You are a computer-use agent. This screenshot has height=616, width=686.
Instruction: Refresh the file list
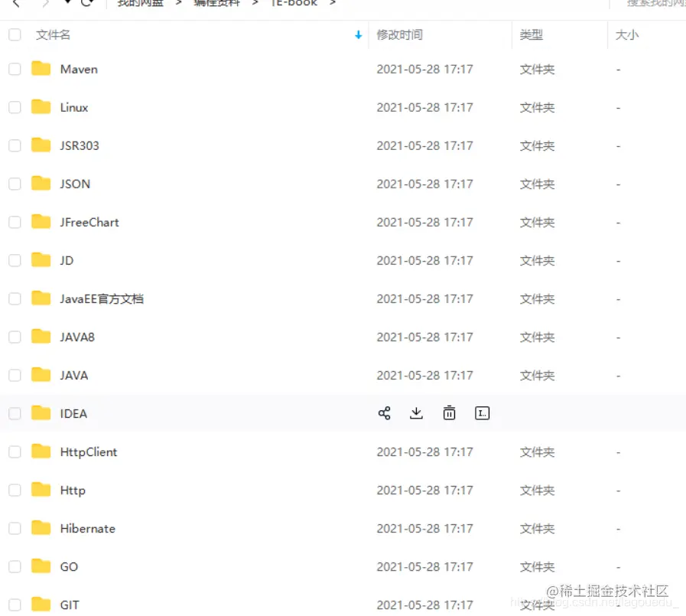coord(86,4)
